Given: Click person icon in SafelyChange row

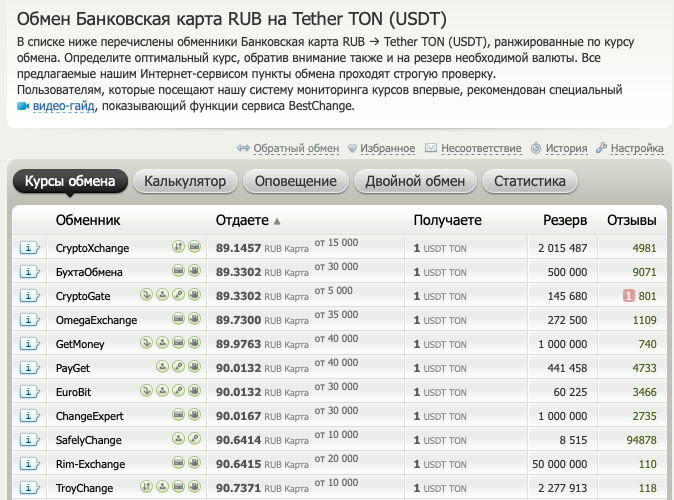Looking at the screenshot, I should coord(178,439).
